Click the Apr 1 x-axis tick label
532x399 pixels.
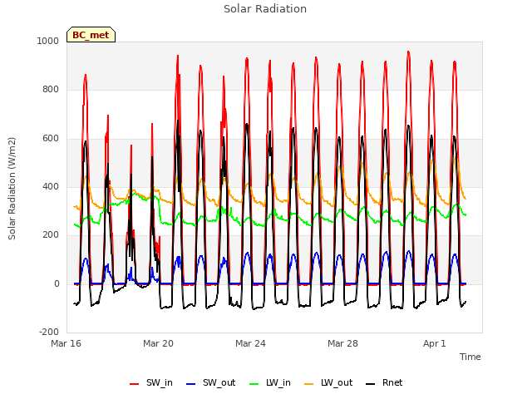point(435,343)
